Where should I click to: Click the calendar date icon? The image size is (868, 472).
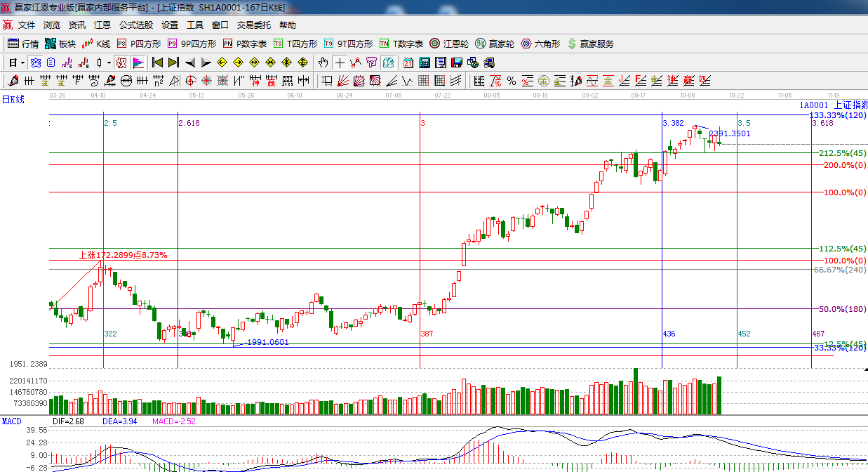pyautogui.click(x=408, y=63)
